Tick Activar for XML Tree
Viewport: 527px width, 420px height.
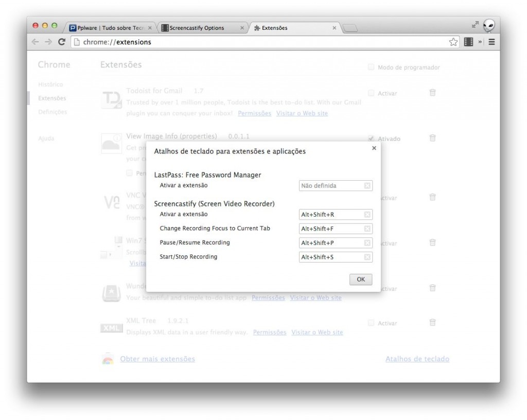click(371, 323)
